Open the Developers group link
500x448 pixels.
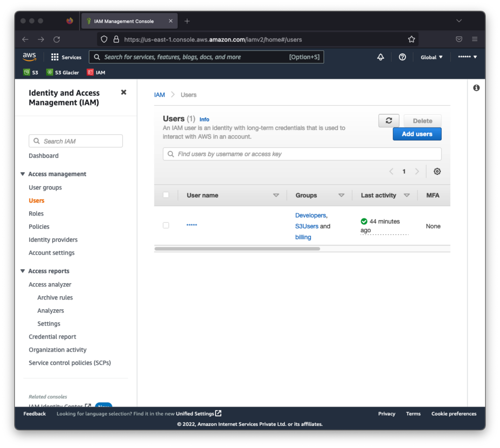[x=310, y=215]
